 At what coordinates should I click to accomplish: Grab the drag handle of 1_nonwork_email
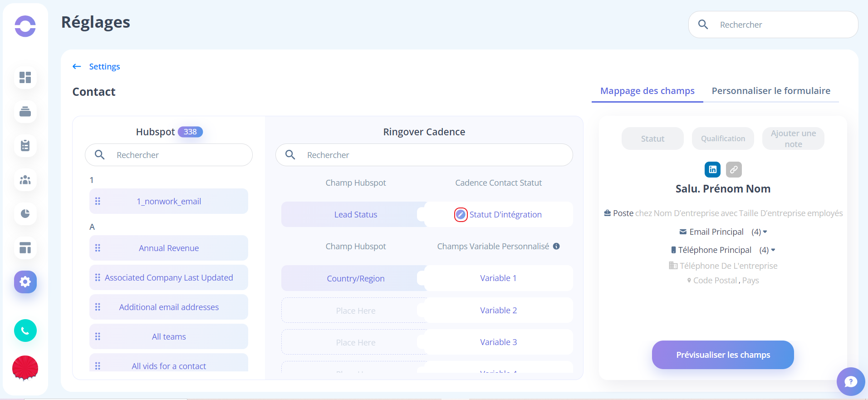98,201
